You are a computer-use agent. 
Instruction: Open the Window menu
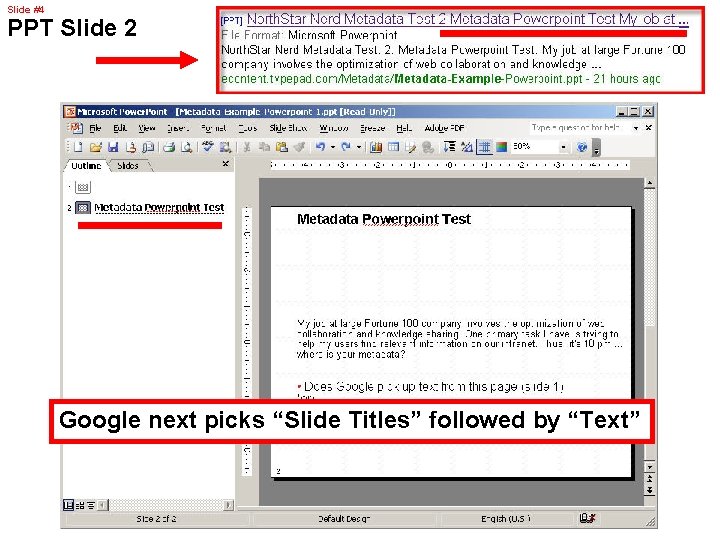pyautogui.click(x=334, y=128)
